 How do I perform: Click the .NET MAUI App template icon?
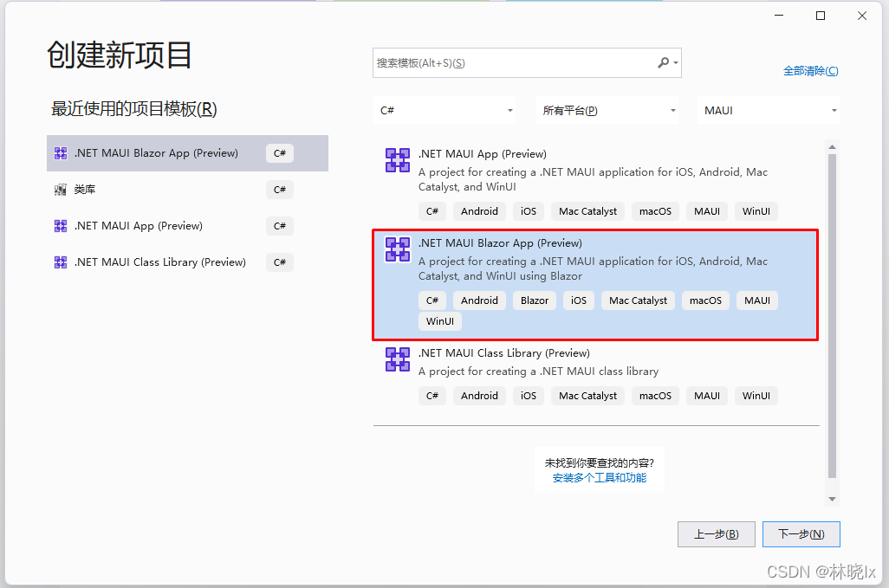tap(398, 160)
